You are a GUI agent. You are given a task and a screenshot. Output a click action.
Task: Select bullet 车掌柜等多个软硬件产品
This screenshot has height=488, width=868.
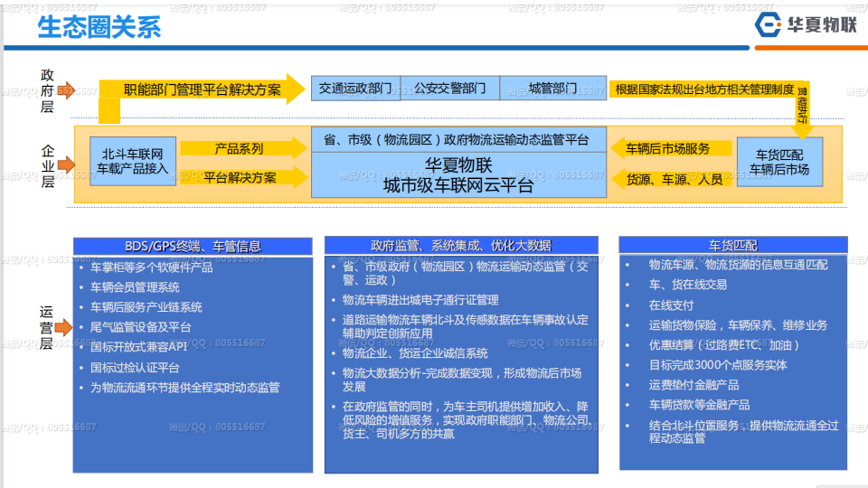click(151, 267)
